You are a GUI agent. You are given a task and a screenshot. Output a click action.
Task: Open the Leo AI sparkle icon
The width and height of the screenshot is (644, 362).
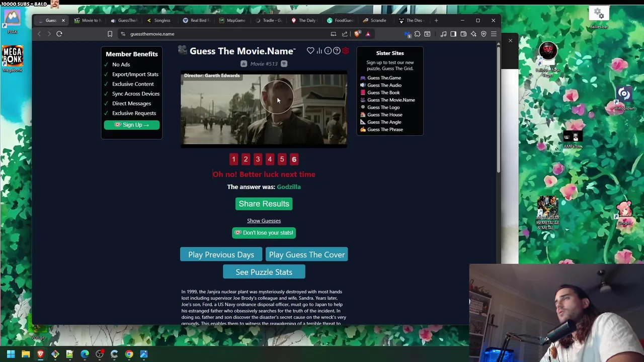(473, 34)
